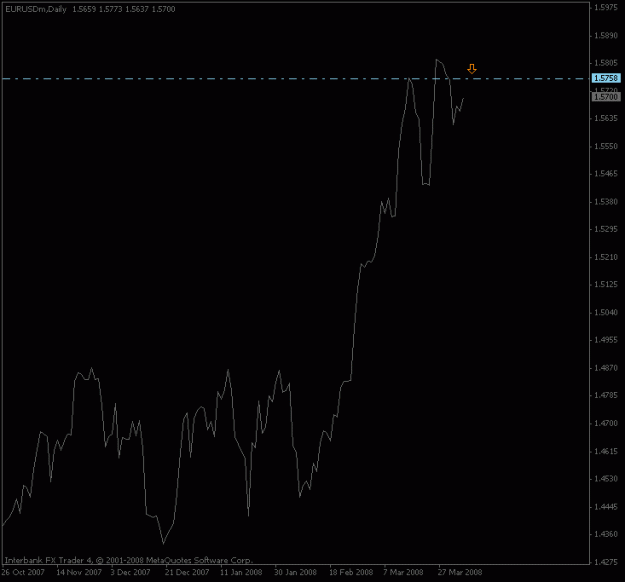625x582 pixels.
Task: Click the 1.4700 price scale label
Action: tap(606, 423)
